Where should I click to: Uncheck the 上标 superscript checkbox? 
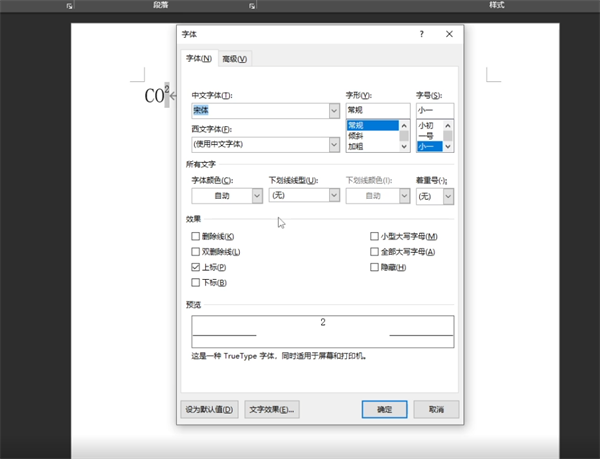(196, 268)
